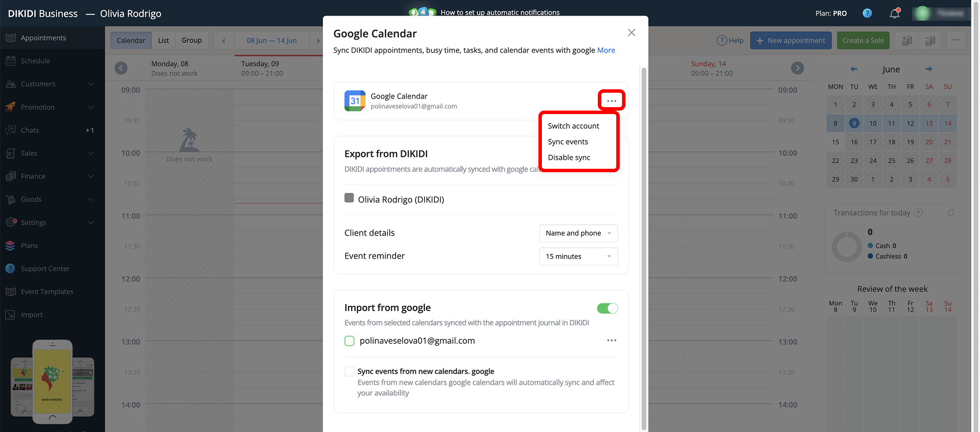Refresh Transactions for today widget
This screenshot has height=432, width=980.
pyautogui.click(x=951, y=213)
